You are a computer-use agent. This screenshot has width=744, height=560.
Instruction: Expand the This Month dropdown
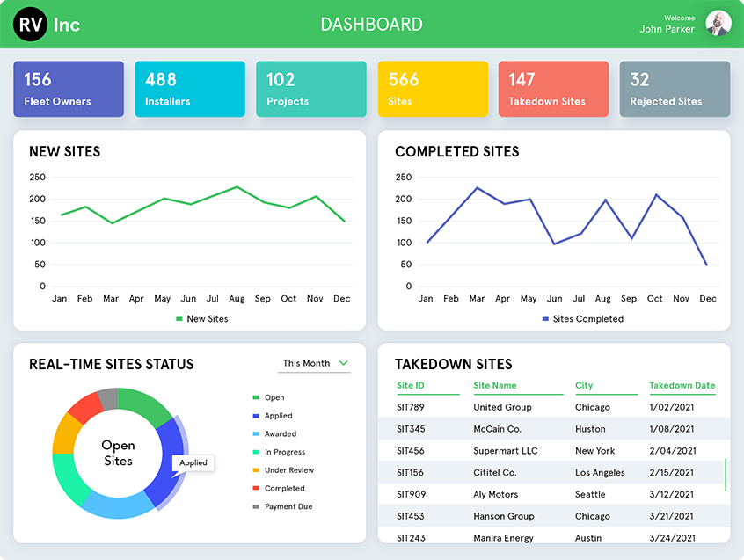coord(315,363)
